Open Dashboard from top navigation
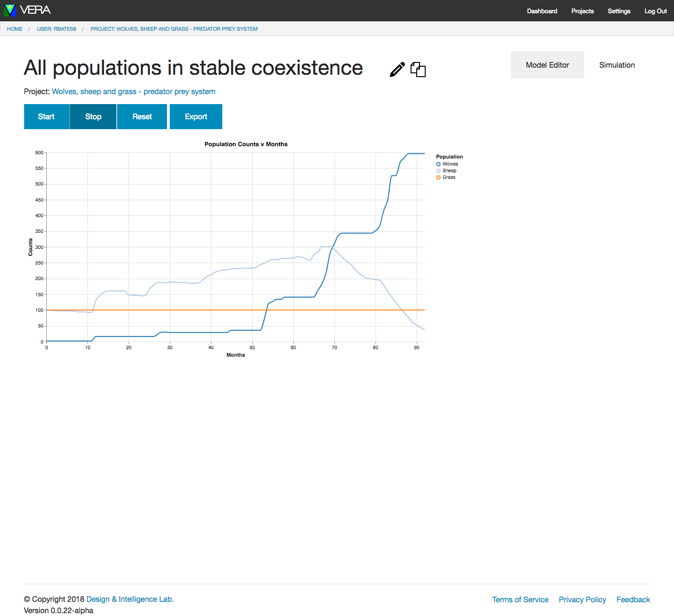The image size is (674, 616). [542, 11]
